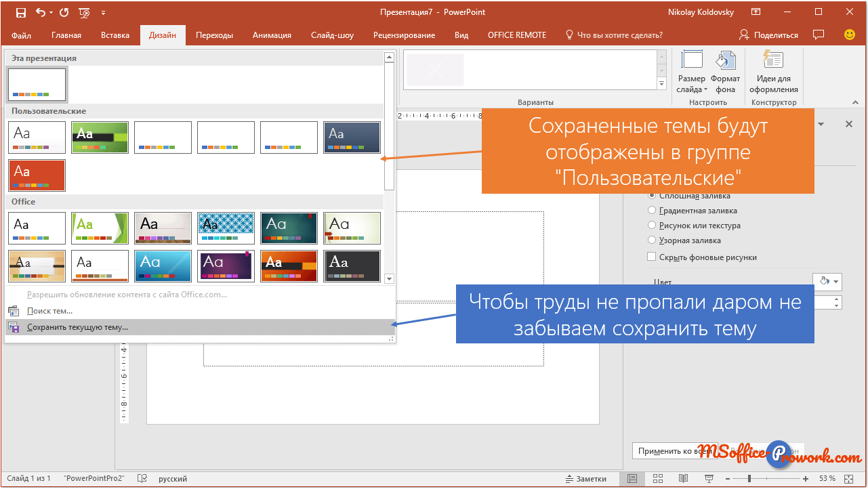Screen dimensions: 868x489
Task: Click Сохранить текущую тему...
Action: 200,327
